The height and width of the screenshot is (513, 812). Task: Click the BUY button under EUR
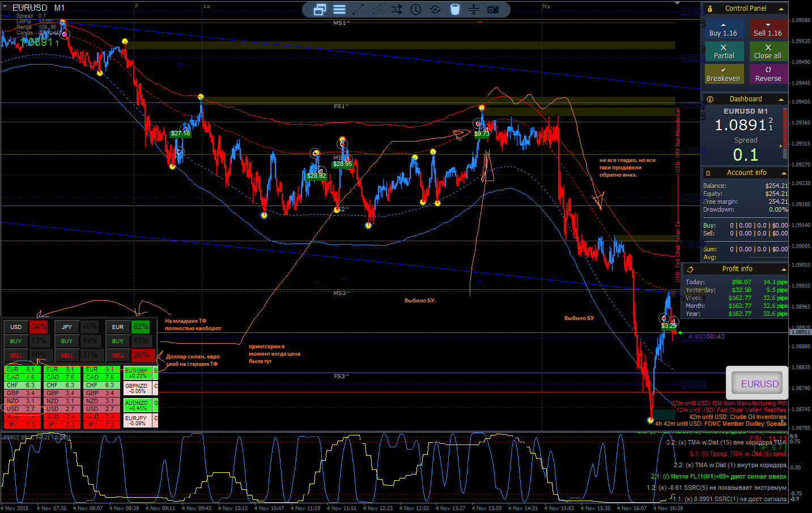pyautogui.click(x=118, y=341)
